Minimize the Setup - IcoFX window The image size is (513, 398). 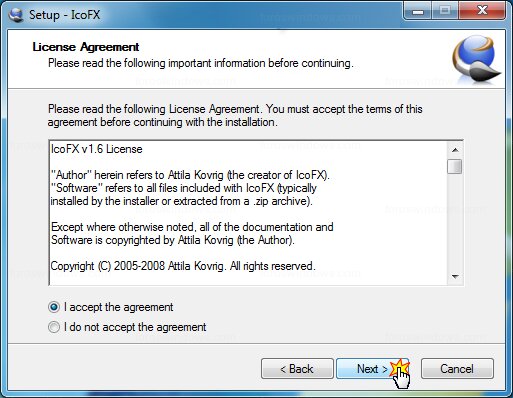[x=417, y=11]
